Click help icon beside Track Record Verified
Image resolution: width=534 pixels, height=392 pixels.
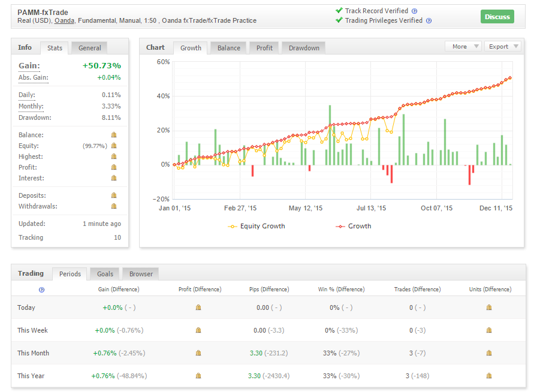point(415,11)
